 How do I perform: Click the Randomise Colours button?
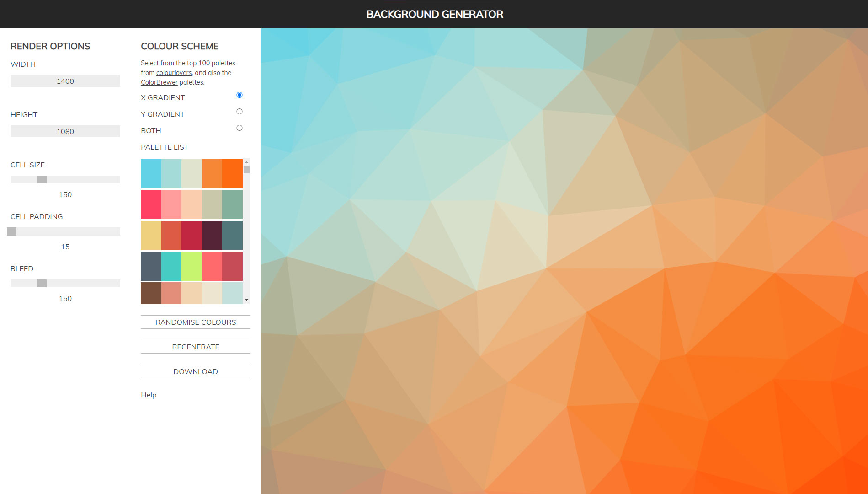[x=195, y=322]
